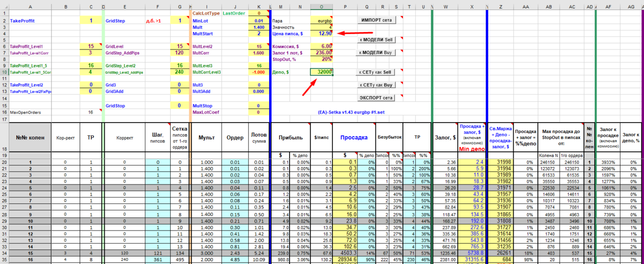Viewport: 644px width, 264px height.
Task: Select the Mult value cell 1.400
Action: pyautogui.click(x=259, y=27)
